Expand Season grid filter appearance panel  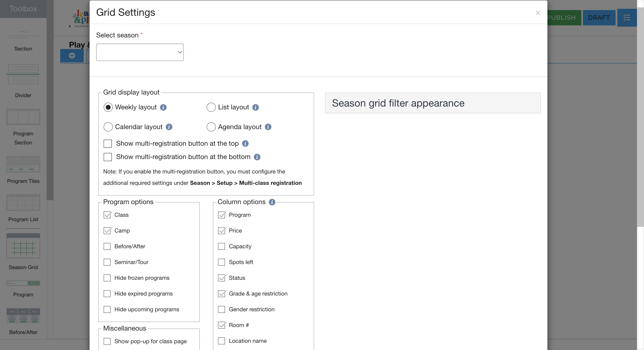click(x=432, y=103)
